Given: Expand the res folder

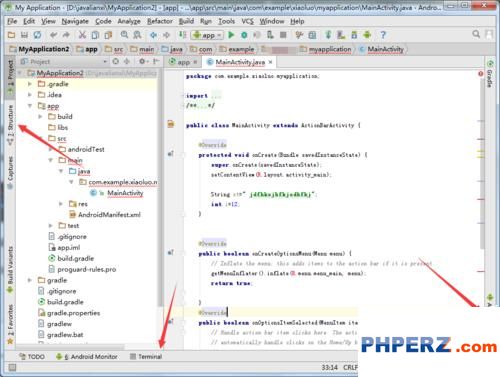Looking at the screenshot, I should click(61, 204).
